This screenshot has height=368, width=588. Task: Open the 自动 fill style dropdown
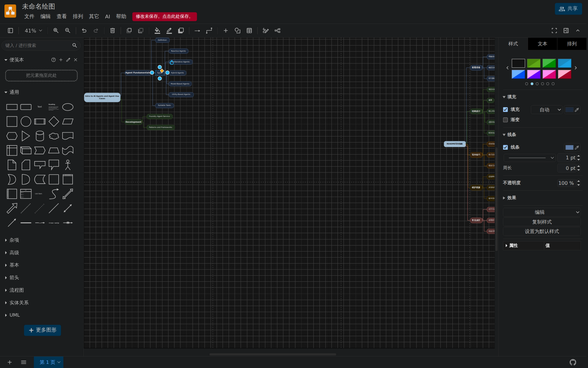(x=547, y=110)
